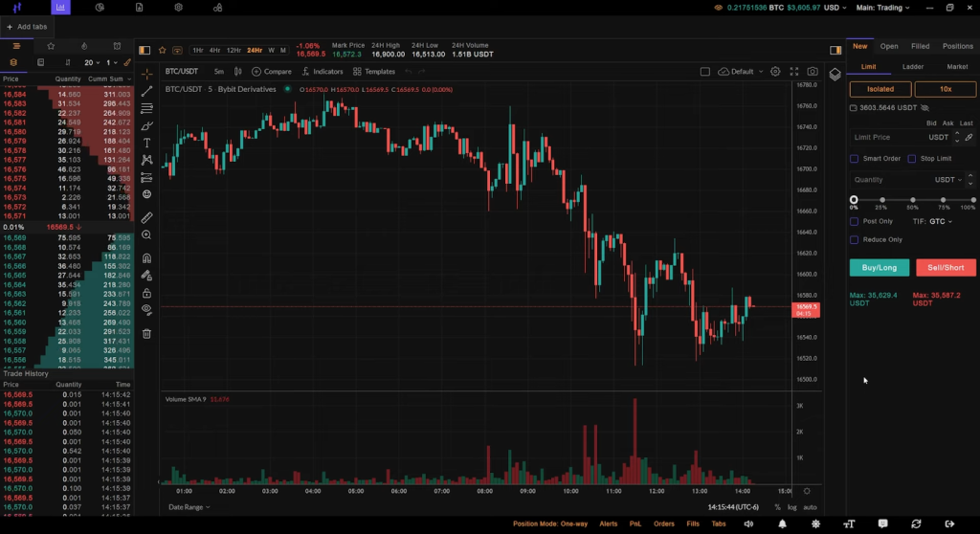
Task: Click the candlestick chart type icon
Action: tap(237, 71)
